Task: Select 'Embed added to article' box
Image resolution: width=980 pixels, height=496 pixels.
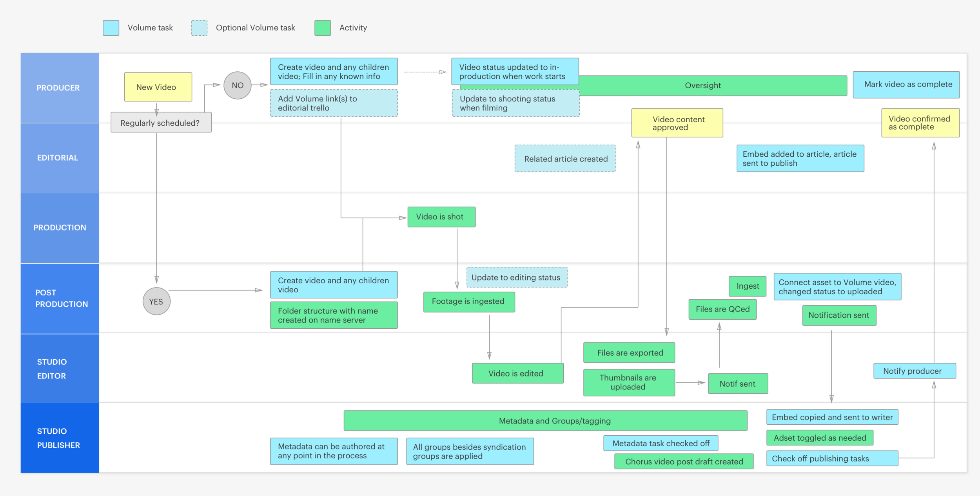Action: [800, 159]
